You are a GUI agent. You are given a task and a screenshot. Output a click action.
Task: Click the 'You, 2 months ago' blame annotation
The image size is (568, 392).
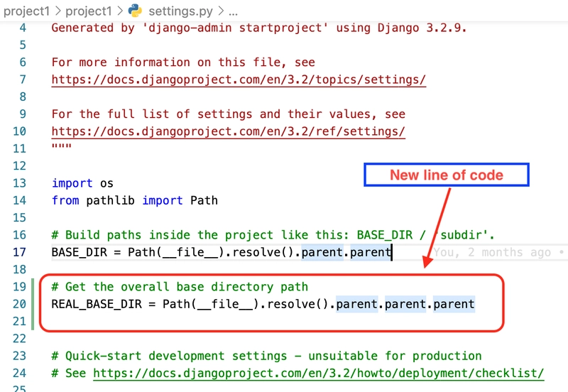coord(498,252)
